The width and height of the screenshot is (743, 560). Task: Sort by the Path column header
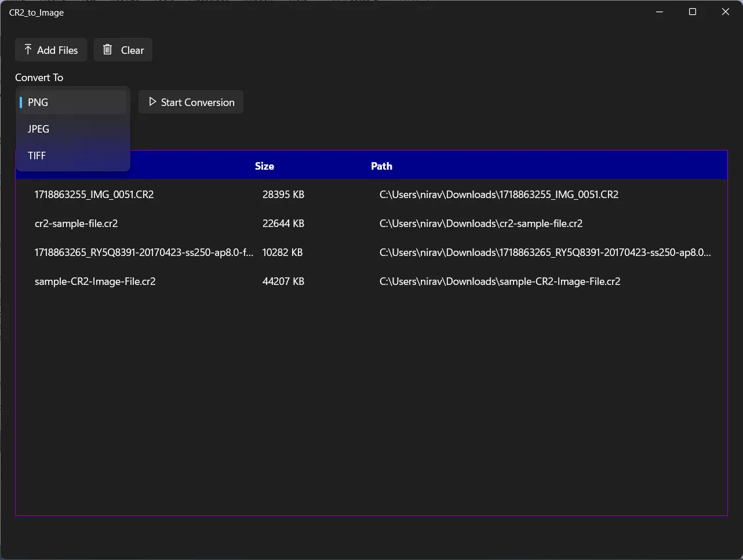(x=381, y=166)
